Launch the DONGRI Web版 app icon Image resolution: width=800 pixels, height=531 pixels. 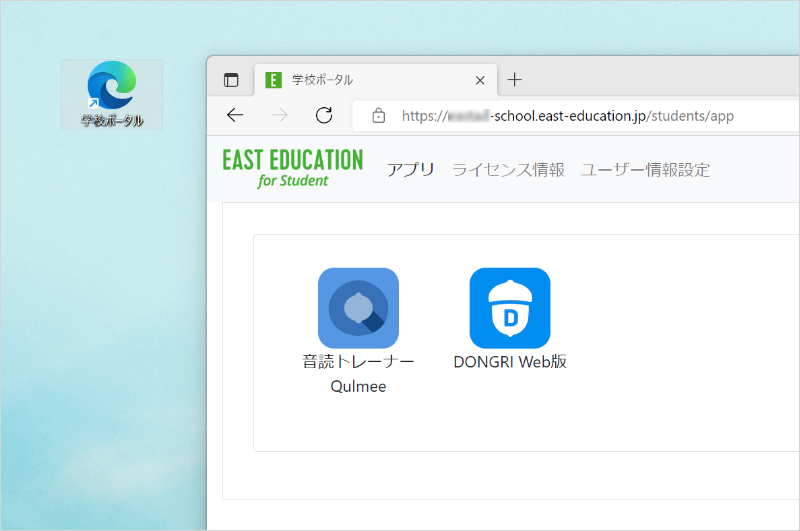[510, 308]
